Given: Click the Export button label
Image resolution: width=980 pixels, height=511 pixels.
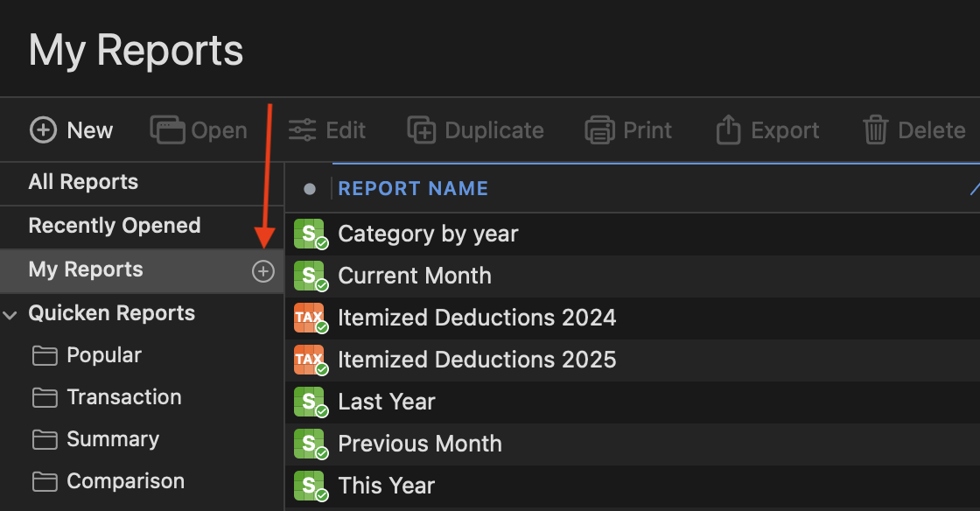Looking at the screenshot, I should [x=784, y=130].
